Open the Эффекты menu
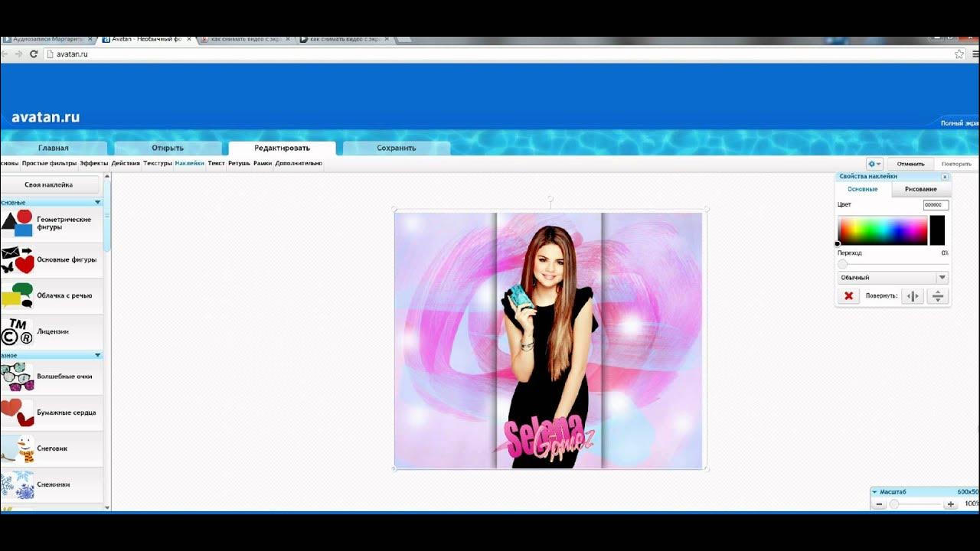This screenshot has width=980, height=551. (94, 163)
